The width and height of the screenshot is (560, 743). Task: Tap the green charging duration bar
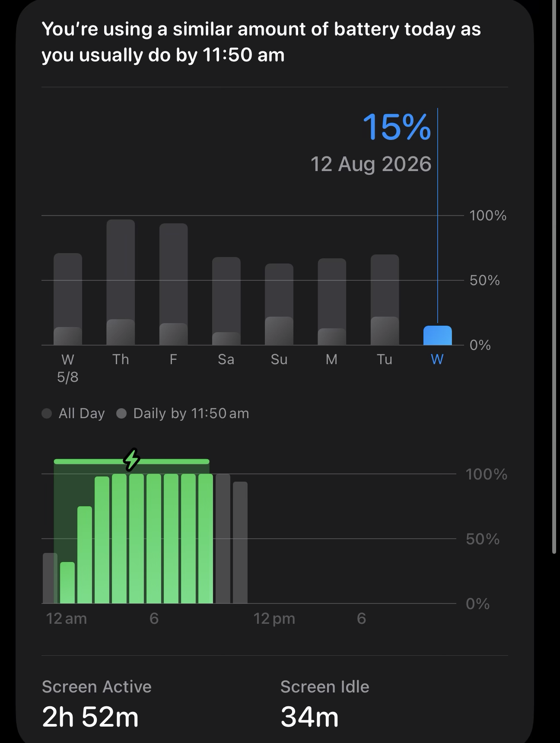coord(131,461)
